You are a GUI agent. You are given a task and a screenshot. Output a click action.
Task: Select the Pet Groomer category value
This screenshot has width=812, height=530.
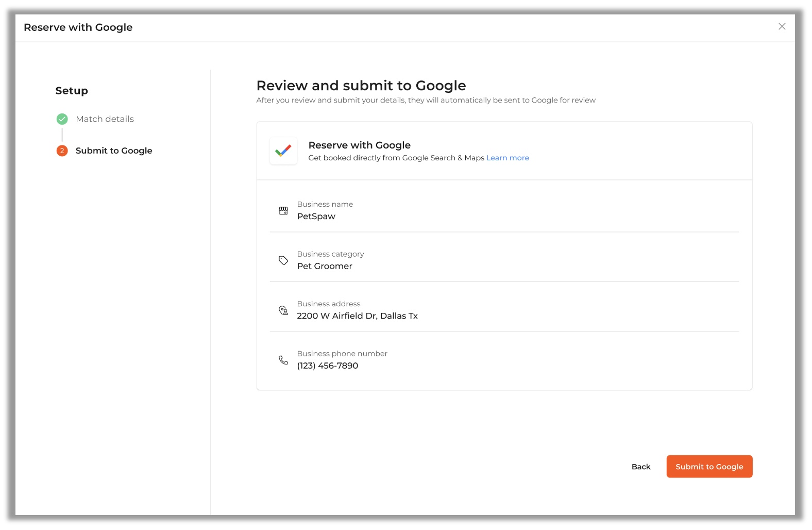[325, 266]
